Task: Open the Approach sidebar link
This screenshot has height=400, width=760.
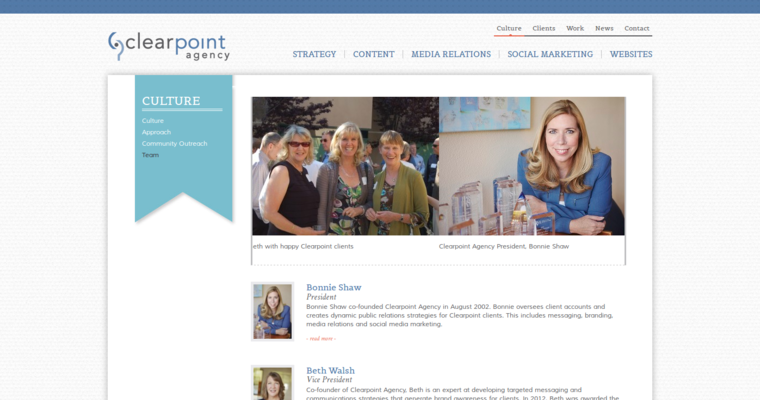Action: coord(156,132)
